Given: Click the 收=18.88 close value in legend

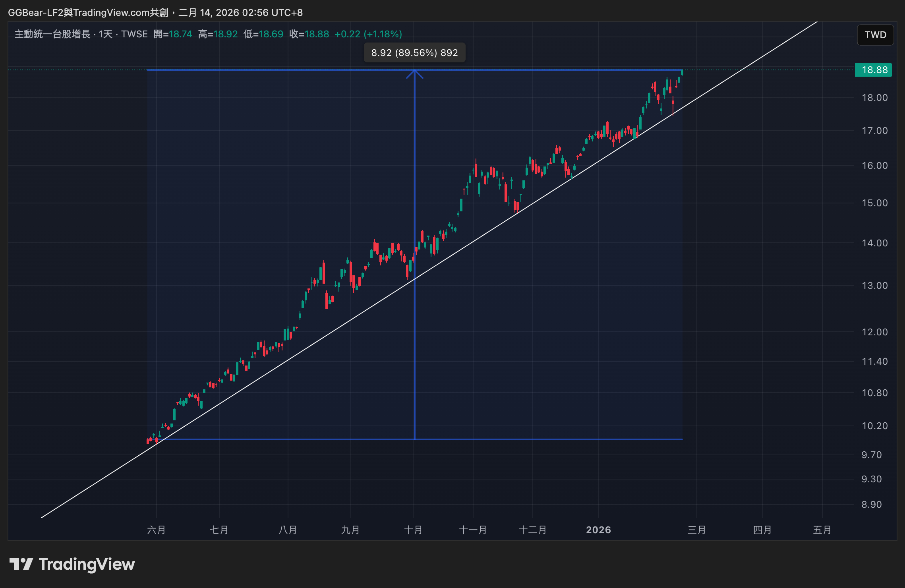Looking at the screenshot, I should [x=309, y=34].
